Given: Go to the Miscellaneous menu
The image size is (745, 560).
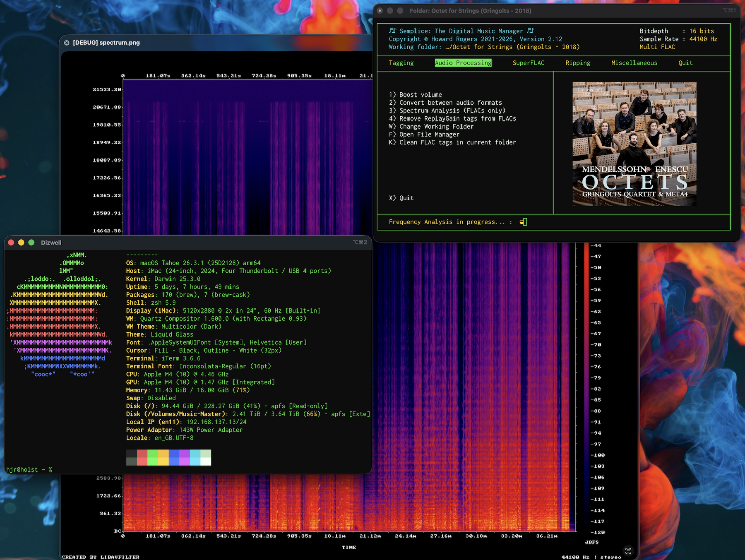Looking at the screenshot, I should [634, 63].
